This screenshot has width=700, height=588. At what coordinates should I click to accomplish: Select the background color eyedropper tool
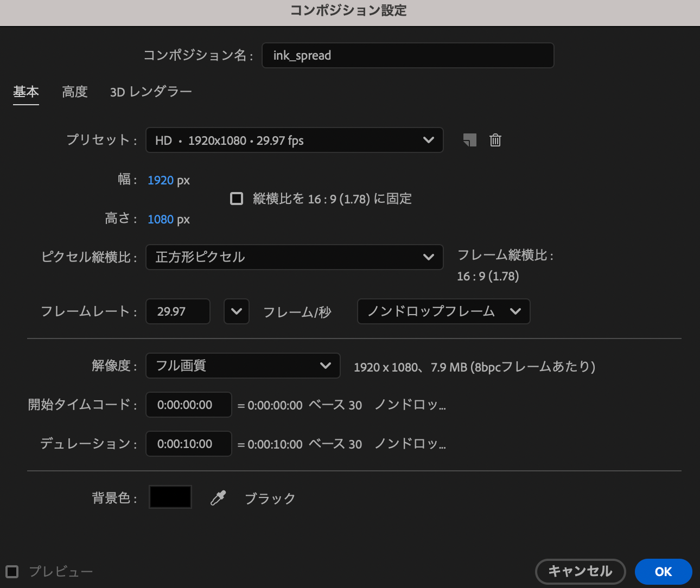coord(218,497)
